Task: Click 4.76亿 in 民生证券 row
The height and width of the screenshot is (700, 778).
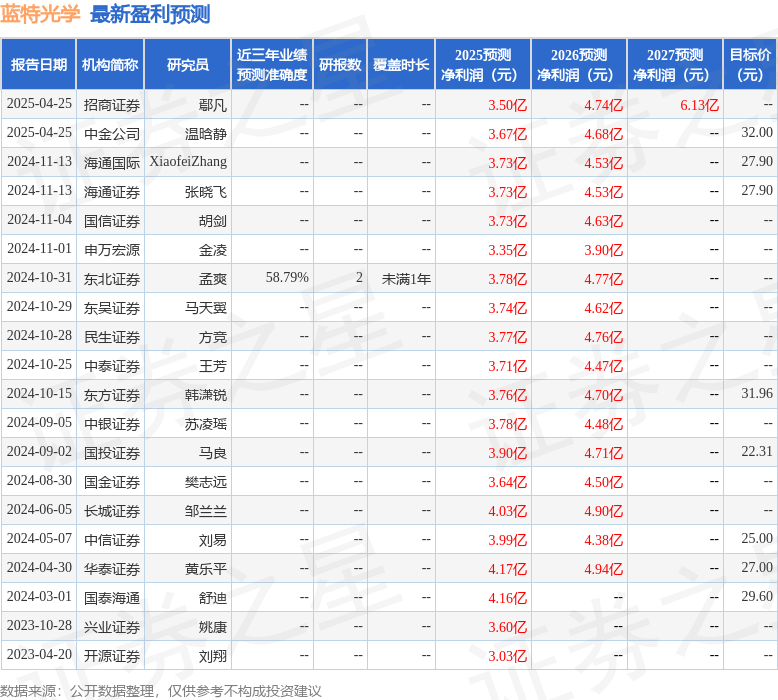Action: tap(603, 337)
